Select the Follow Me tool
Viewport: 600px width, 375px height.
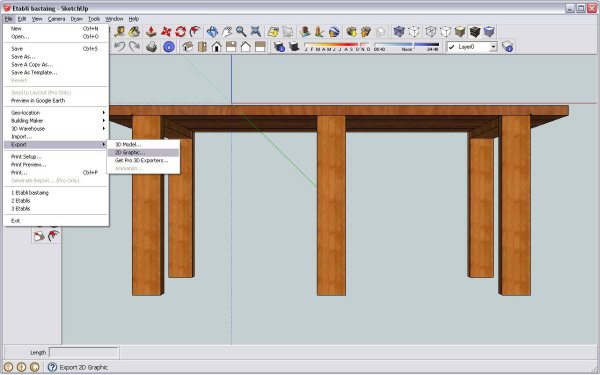[x=195, y=31]
